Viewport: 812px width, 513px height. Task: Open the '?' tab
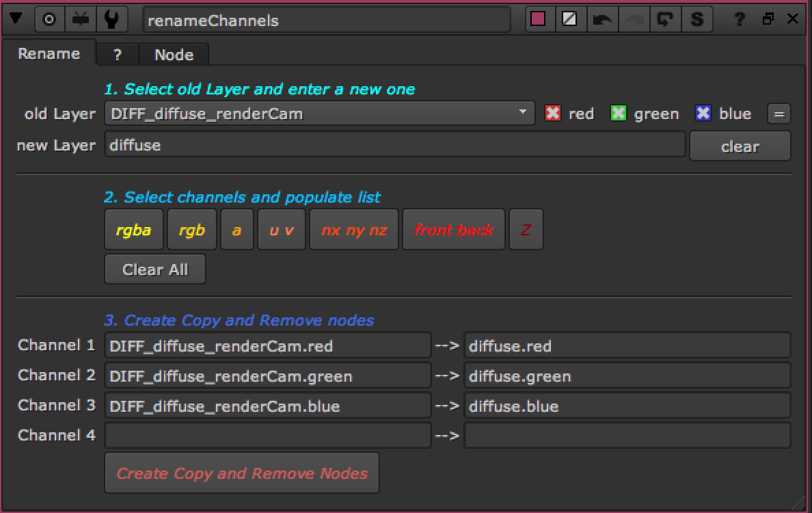click(x=117, y=55)
